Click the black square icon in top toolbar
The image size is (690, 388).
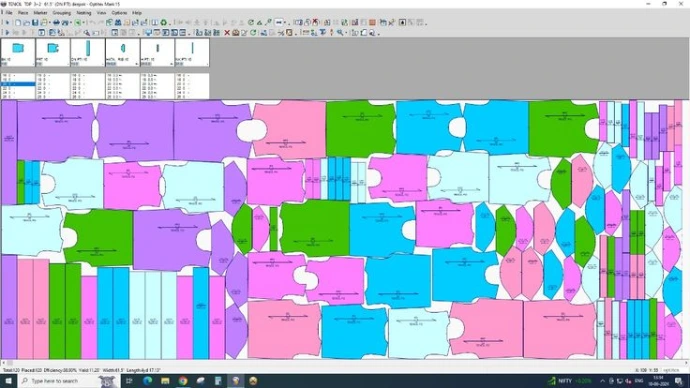pyautogui.click(x=403, y=22)
